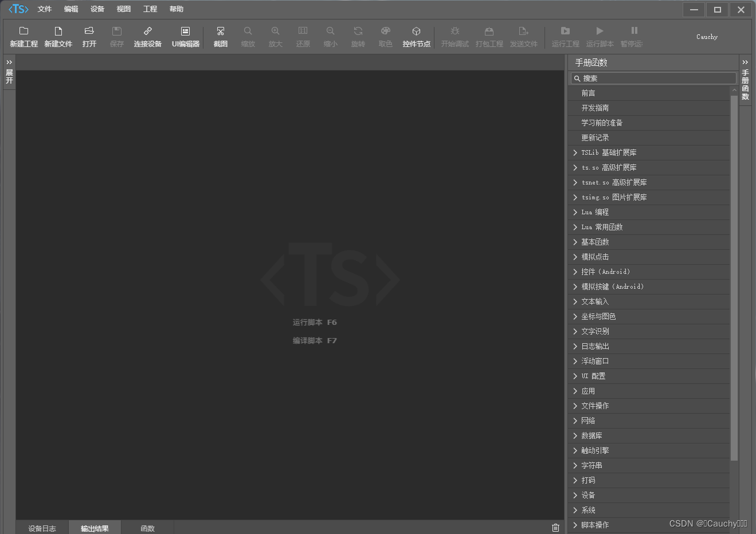The height and width of the screenshot is (534, 756).
Task: Click the 旋转 rotate icon
Action: point(358,31)
